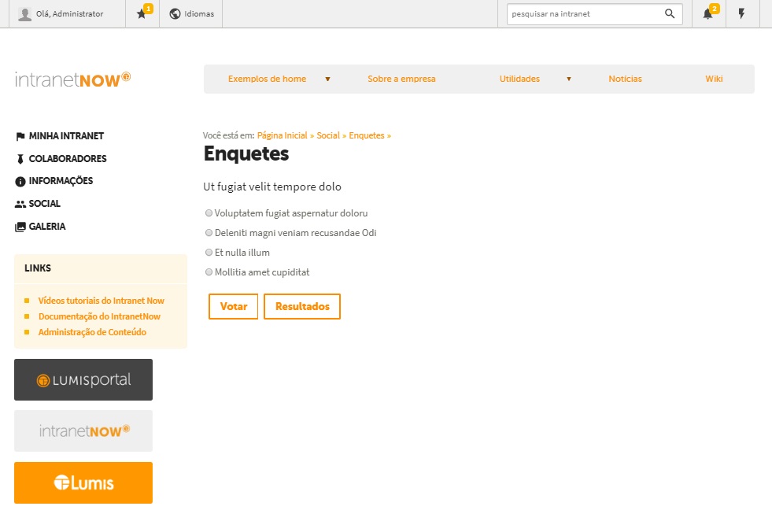Go to the Notícias menu item

click(625, 79)
